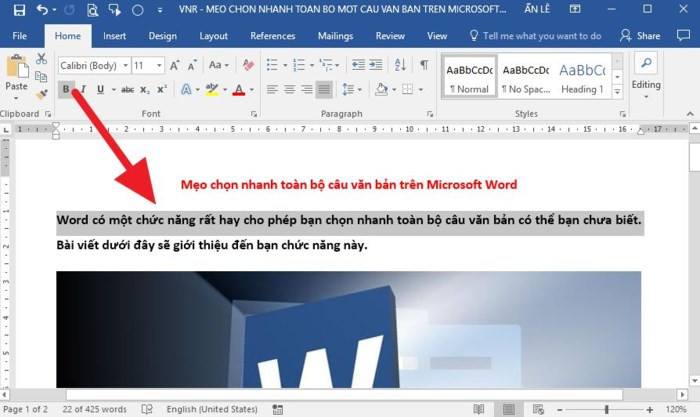Increase font size with the larger A
Image resolution: width=700 pixels, height=417 pixels.
point(175,66)
